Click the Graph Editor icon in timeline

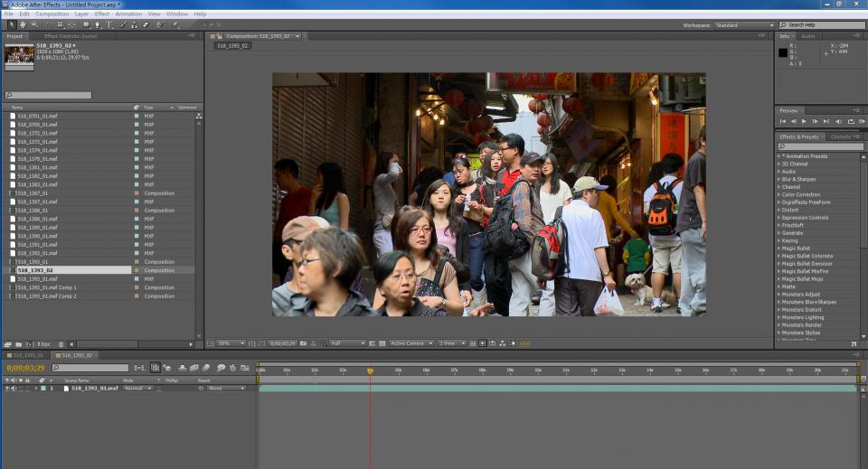pyautogui.click(x=245, y=368)
